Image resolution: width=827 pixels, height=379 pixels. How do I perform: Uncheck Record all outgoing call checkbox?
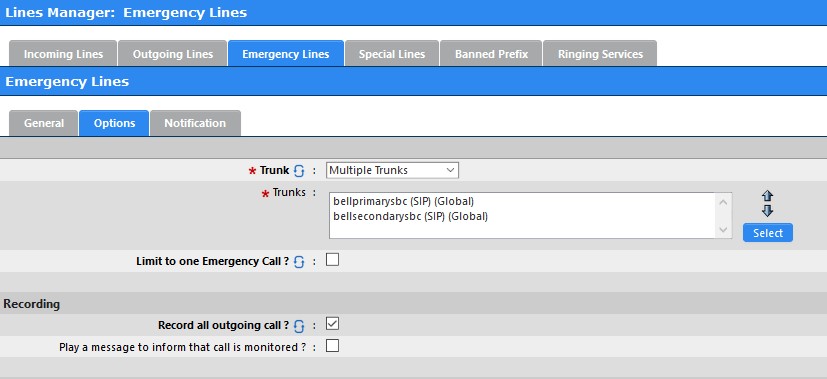point(332,324)
